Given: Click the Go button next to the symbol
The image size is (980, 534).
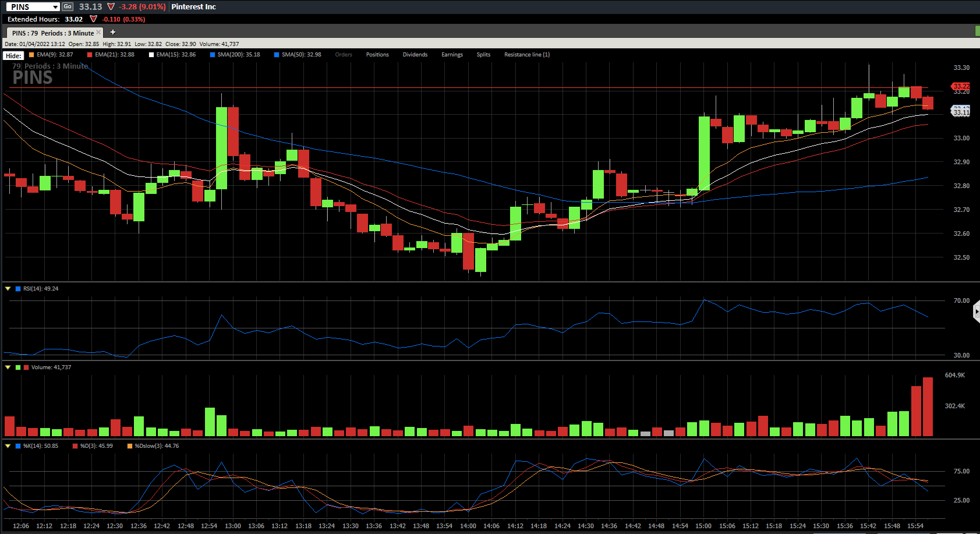Looking at the screenshot, I should (x=68, y=6).
